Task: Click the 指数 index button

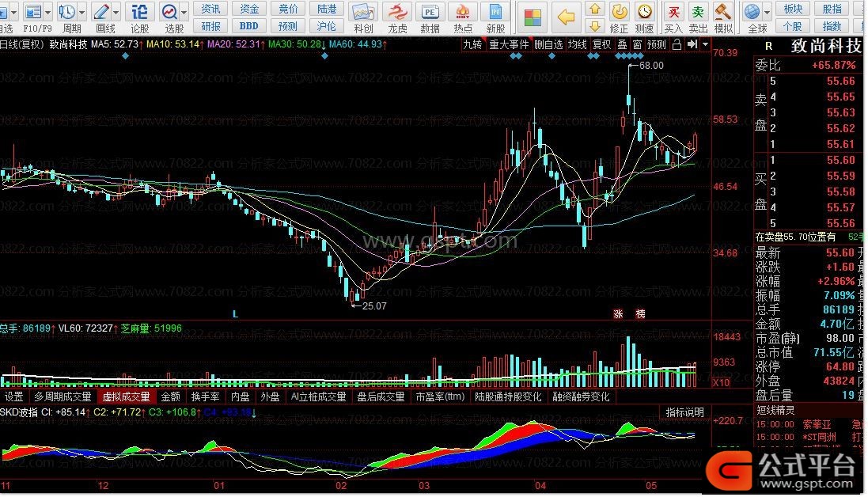Action: pos(832,26)
